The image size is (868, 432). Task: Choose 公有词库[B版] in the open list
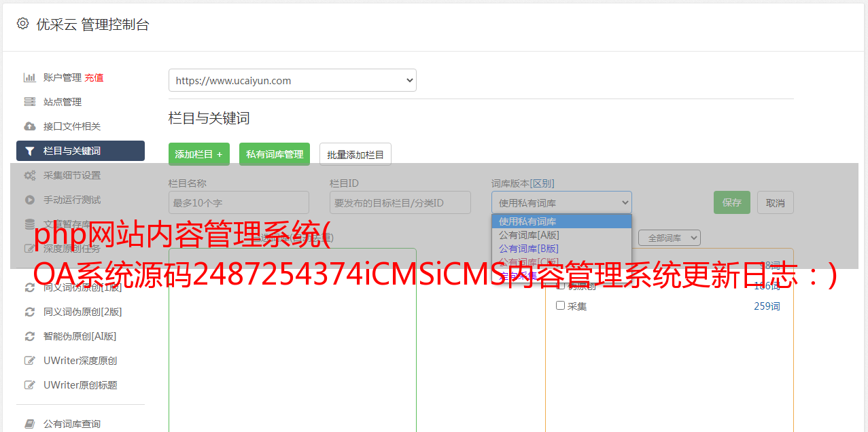click(561, 249)
